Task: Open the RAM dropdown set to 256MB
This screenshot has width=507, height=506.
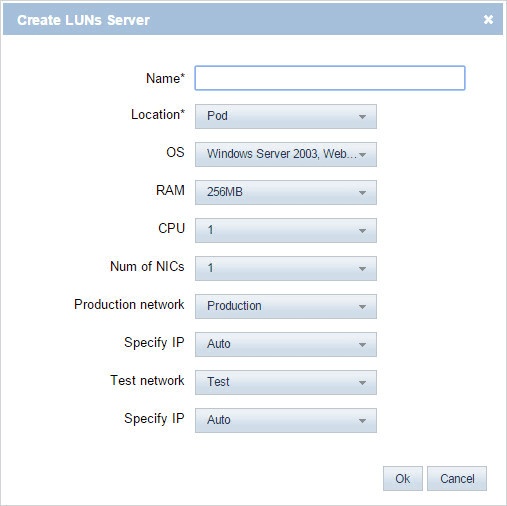Action: pos(286,192)
